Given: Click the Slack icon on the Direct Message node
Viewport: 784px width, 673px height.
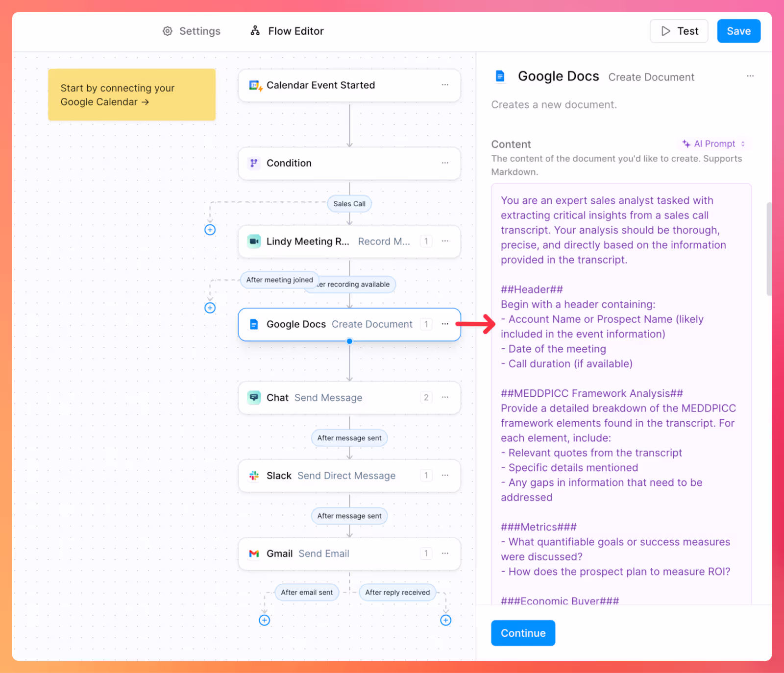Looking at the screenshot, I should [x=254, y=476].
